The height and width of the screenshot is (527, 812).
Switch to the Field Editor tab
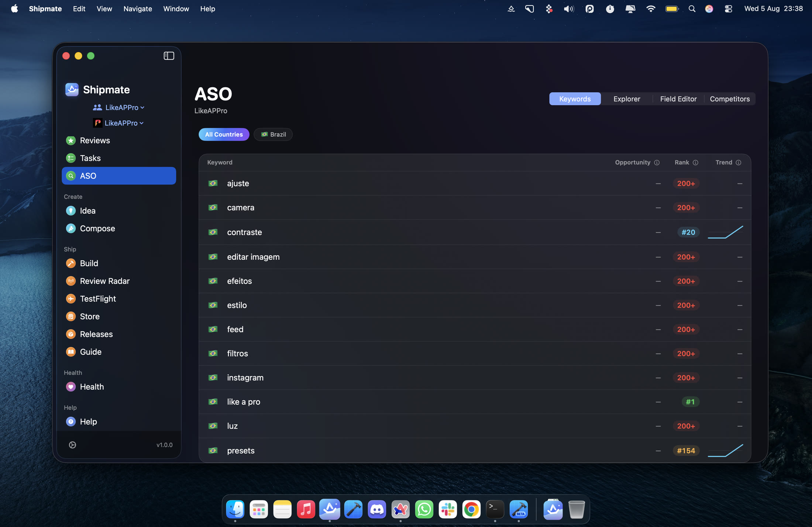678,99
